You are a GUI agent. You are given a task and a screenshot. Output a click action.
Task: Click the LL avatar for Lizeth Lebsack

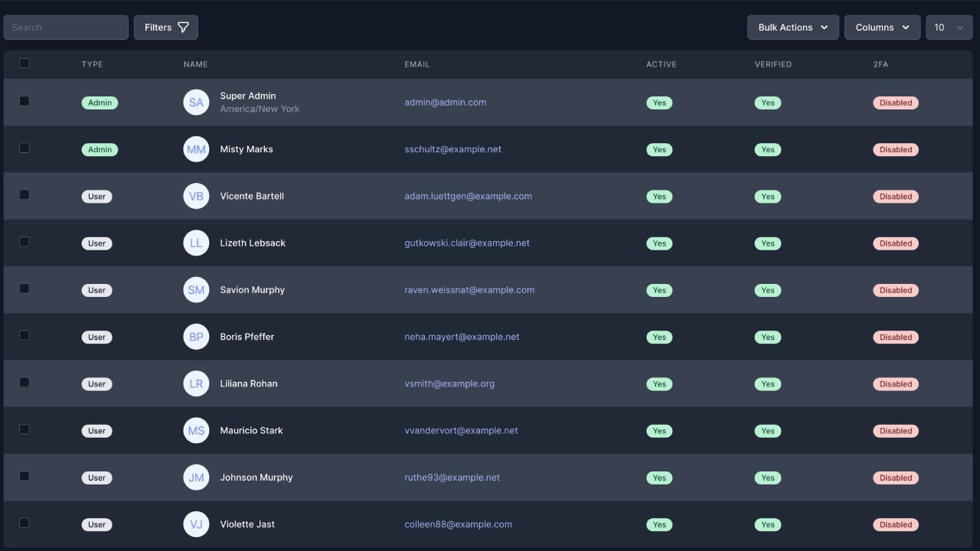click(x=196, y=243)
